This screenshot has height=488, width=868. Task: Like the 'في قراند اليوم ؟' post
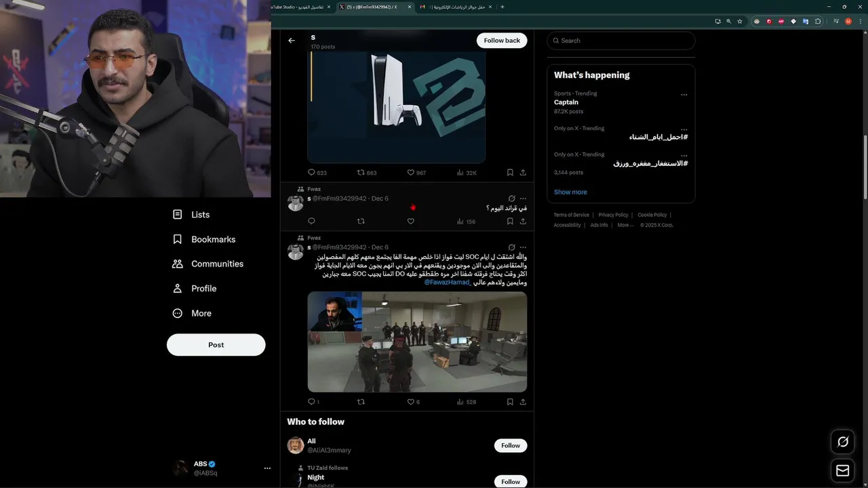coord(410,222)
